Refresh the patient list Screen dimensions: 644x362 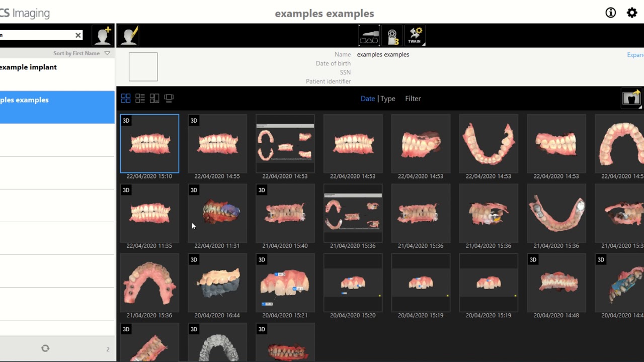tap(45, 348)
